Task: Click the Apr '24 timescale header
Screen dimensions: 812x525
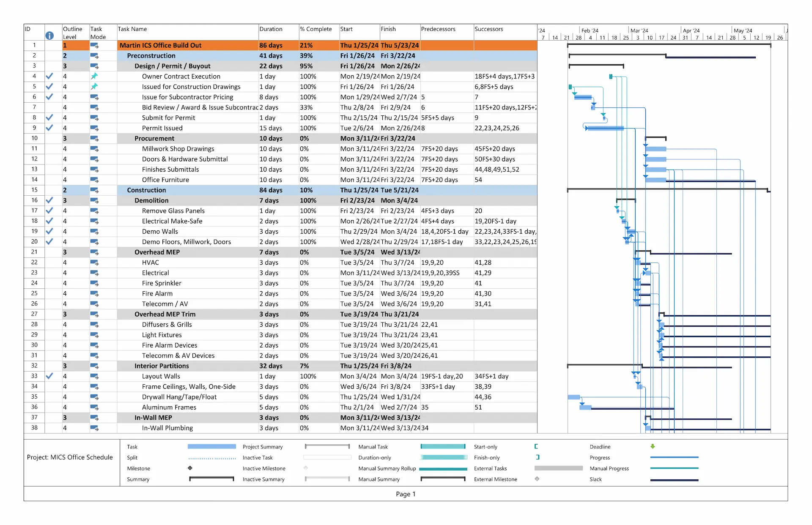Action: click(x=691, y=30)
